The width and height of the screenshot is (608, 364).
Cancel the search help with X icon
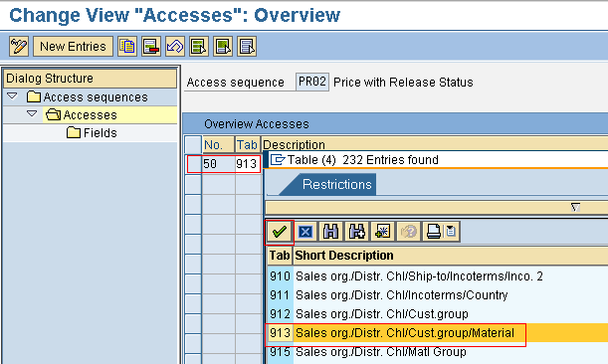pos(305,232)
